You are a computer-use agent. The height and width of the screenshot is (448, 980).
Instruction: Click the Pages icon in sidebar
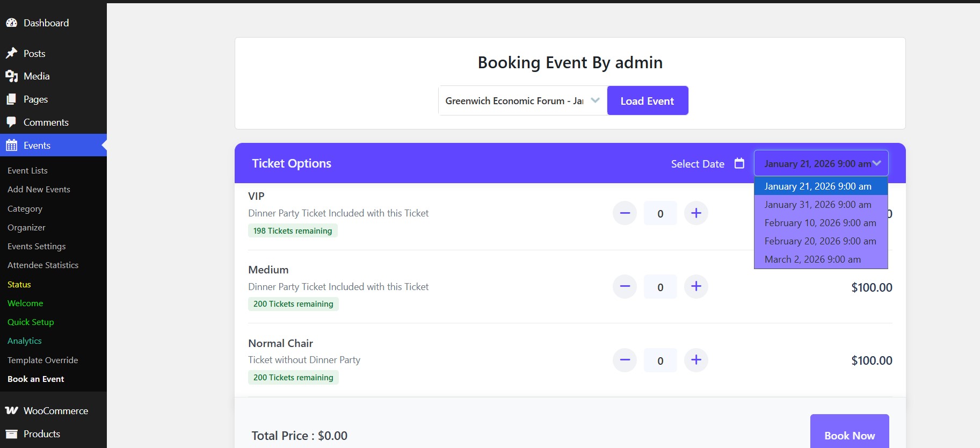[11, 99]
